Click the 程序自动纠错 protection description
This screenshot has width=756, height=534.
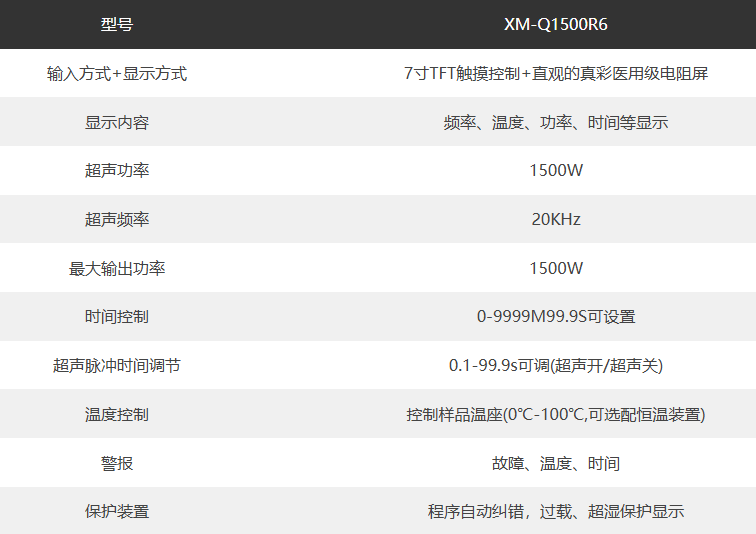(556, 512)
